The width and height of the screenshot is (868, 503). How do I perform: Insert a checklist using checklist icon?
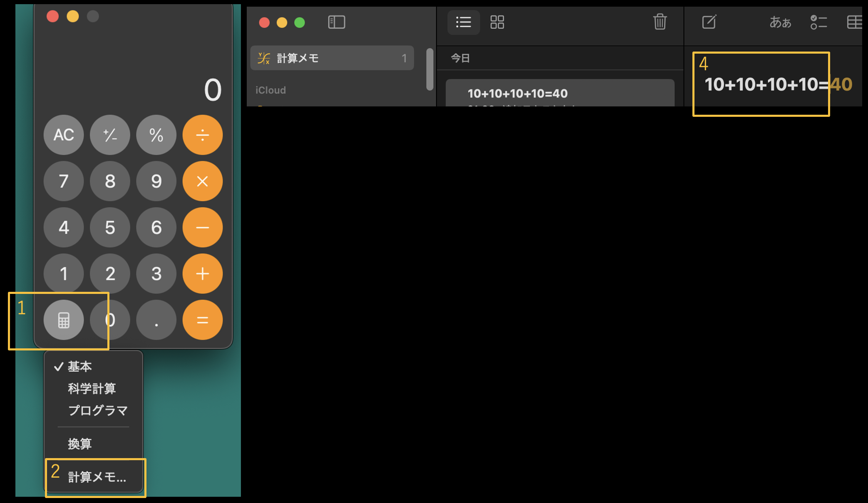[818, 22]
